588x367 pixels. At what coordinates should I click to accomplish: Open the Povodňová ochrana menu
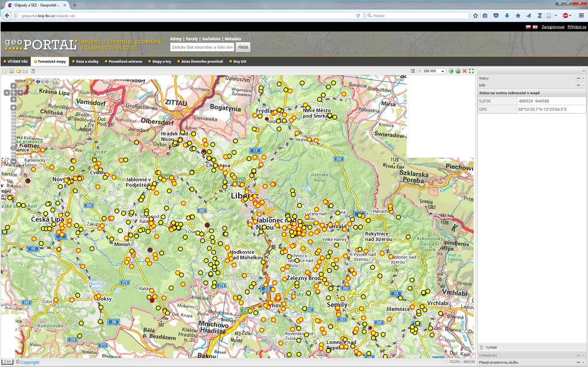(x=124, y=61)
